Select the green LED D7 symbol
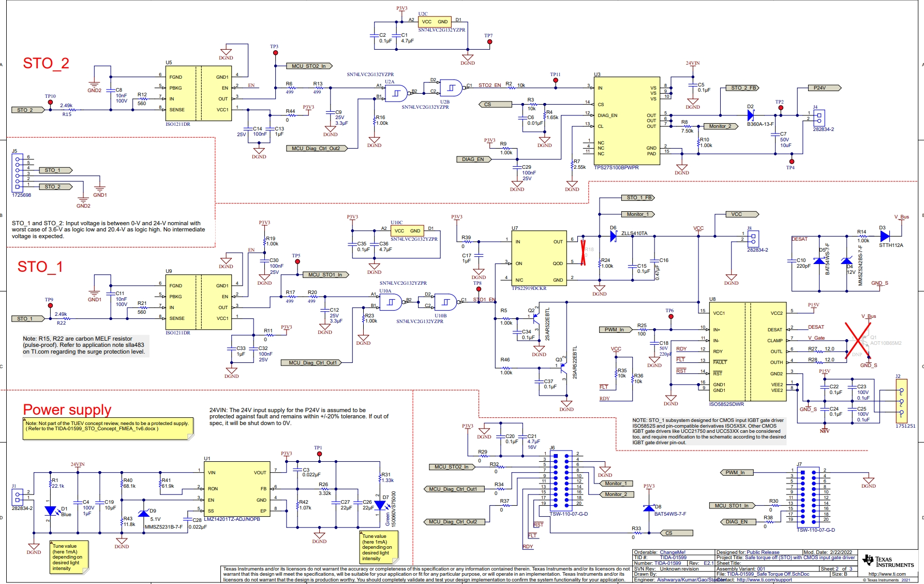This screenshot has height=584, width=924. click(380, 505)
